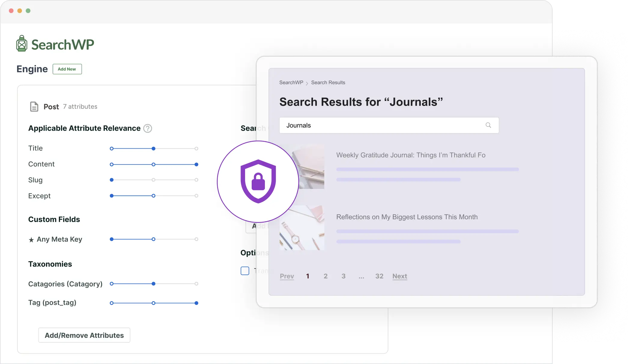628x364 pixels.
Task: Click the SearchWP breadcrumb link
Action: click(291, 82)
